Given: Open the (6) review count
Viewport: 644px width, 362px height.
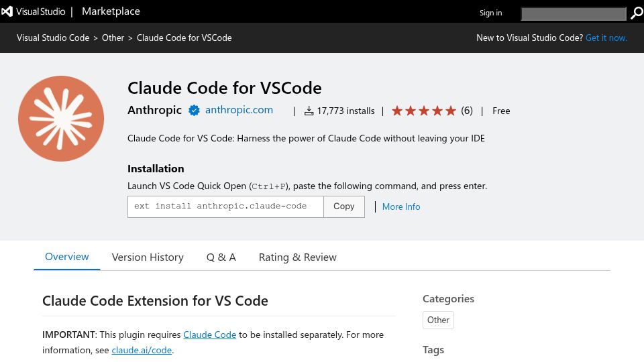Looking at the screenshot, I should pyautogui.click(x=467, y=111).
